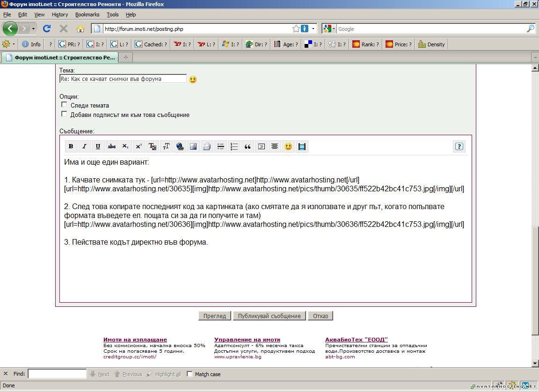
Task: Open the BBCode help question mark
Action: pos(459,146)
